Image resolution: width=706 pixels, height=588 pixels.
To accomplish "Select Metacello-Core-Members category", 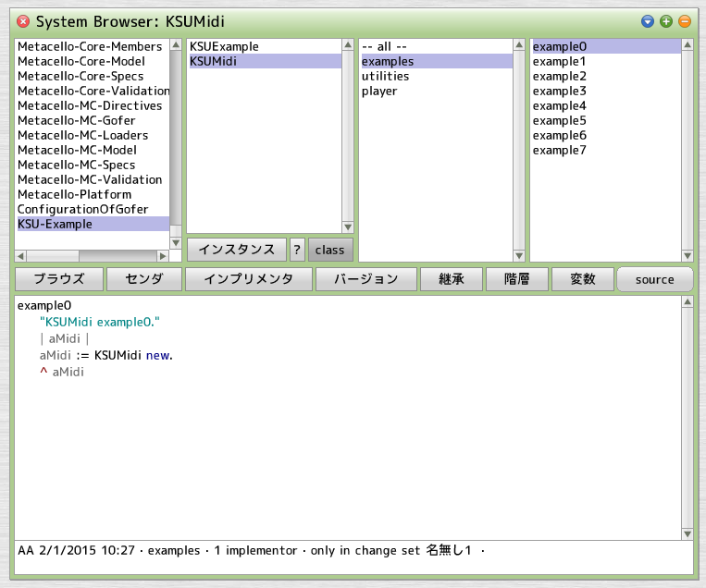I will point(93,46).
